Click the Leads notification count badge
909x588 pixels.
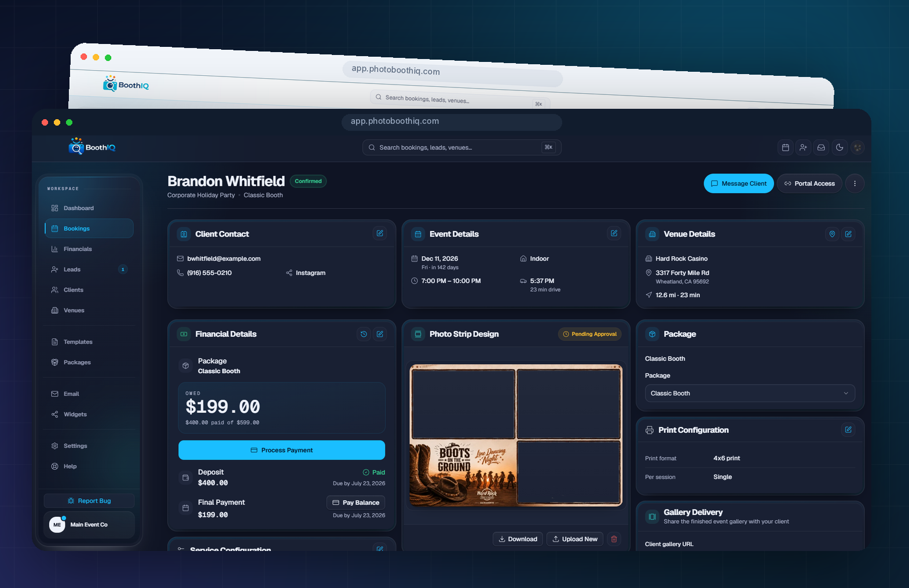pyautogui.click(x=123, y=269)
